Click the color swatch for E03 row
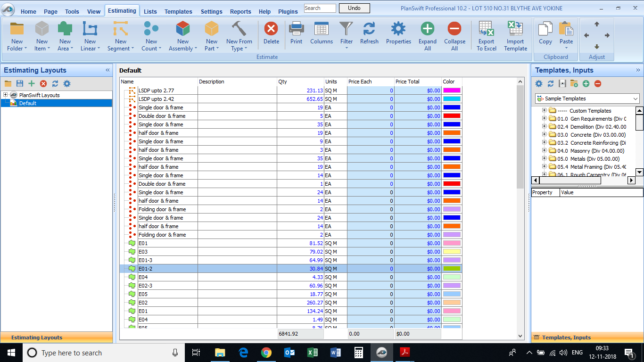Screen dimensions: 644x362 coord(452,252)
